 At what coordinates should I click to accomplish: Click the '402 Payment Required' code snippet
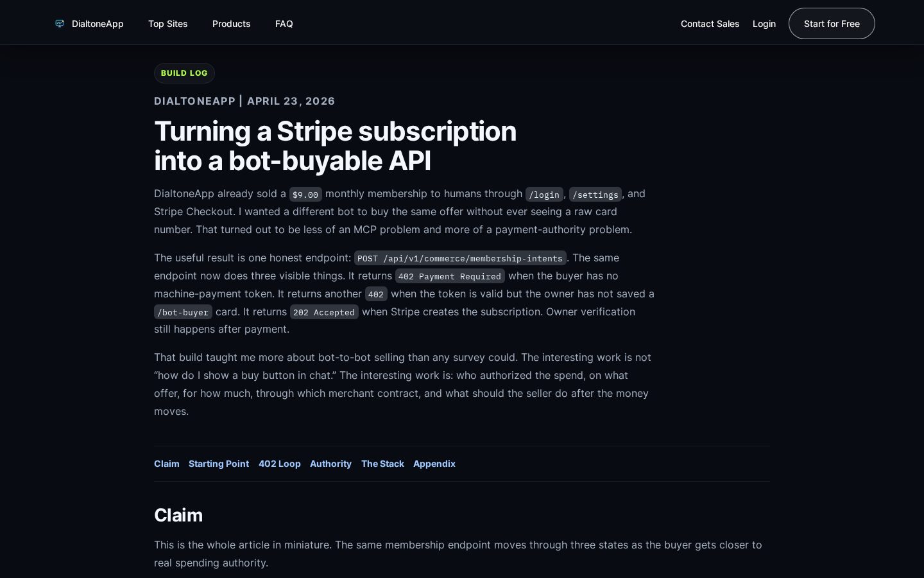coord(450,276)
